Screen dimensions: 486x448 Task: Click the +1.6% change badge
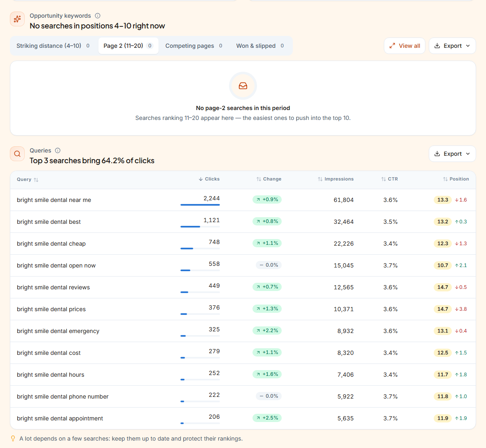click(x=267, y=374)
